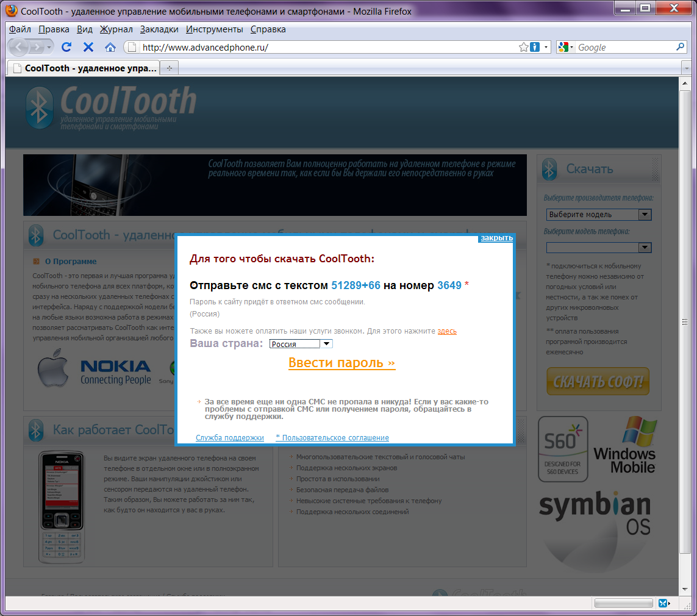Open the address bar history dropdown
Screen dimensions: 697x616
point(546,47)
